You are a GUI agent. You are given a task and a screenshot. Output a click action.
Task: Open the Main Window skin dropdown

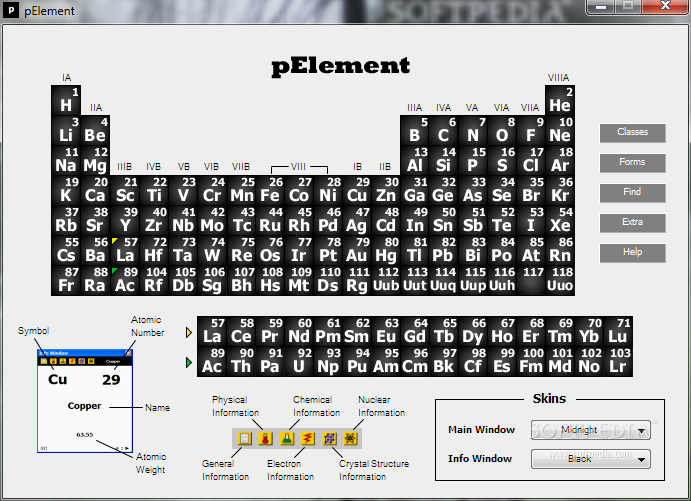tap(591, 430)
